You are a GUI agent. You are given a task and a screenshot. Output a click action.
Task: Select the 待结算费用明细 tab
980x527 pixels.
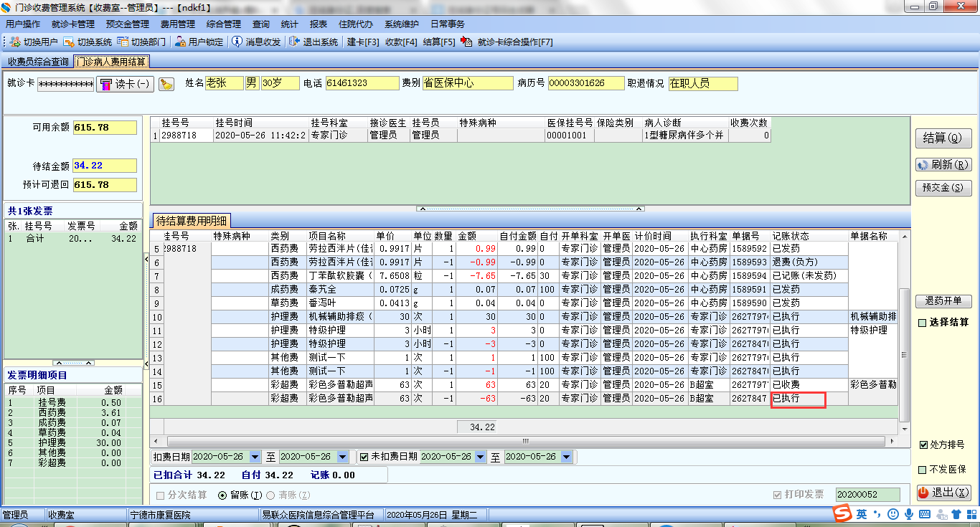click(x=190, y=220)
